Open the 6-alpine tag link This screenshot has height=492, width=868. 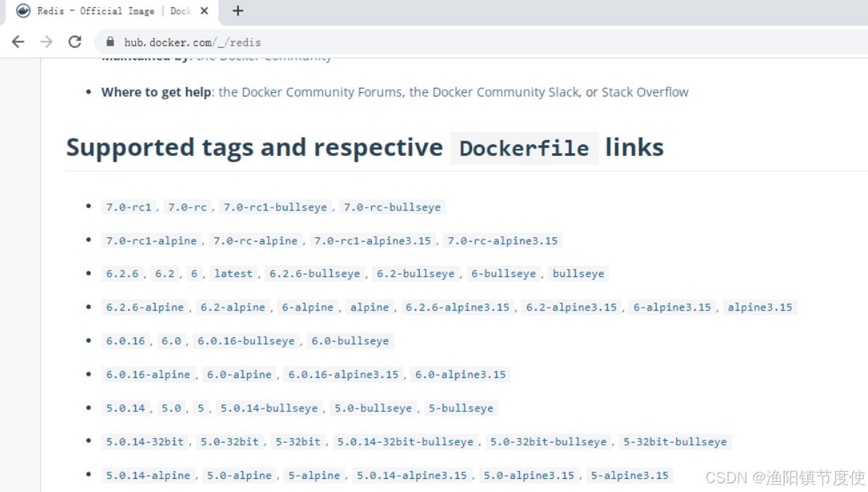coord(307,308)
